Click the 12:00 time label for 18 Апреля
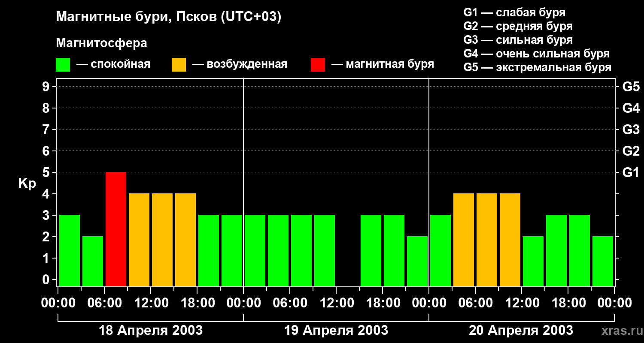The image size is (644, 343). 151,303
